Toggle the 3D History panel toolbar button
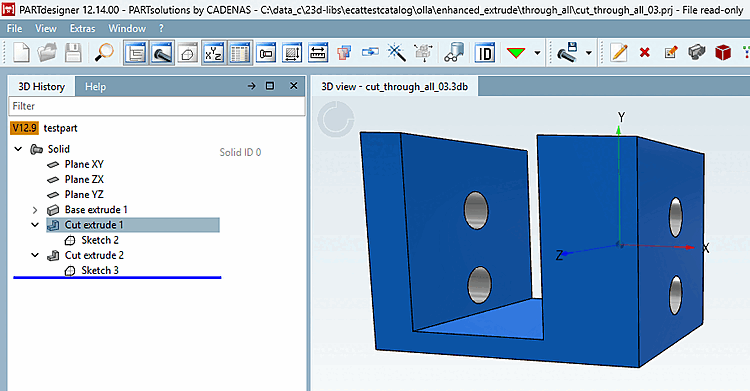 click(x=136, y=53)
